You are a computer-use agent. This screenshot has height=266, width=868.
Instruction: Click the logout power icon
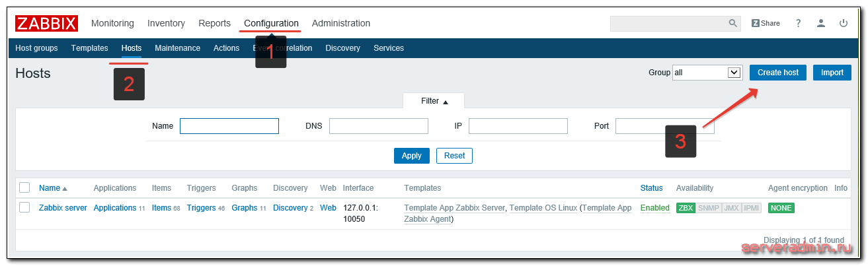(844, 23)
